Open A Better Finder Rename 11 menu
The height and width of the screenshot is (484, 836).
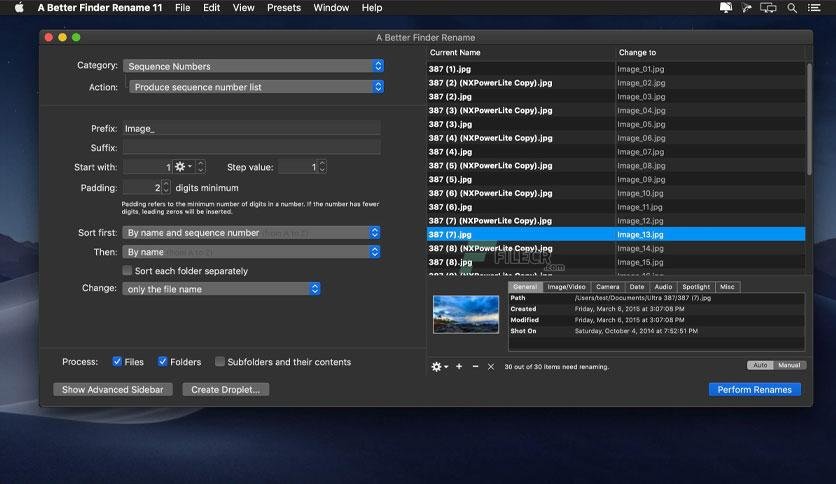[100, 7]
